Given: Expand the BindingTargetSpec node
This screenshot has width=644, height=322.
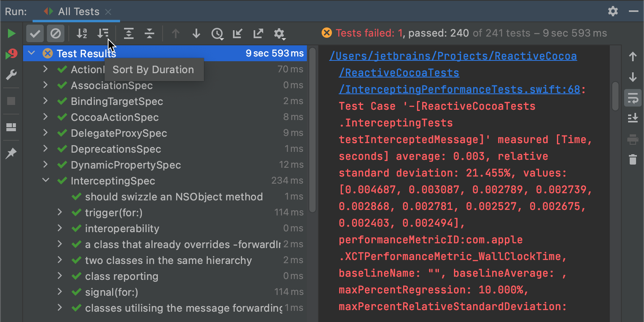Looking at the screenshot, I should point(46,101).
